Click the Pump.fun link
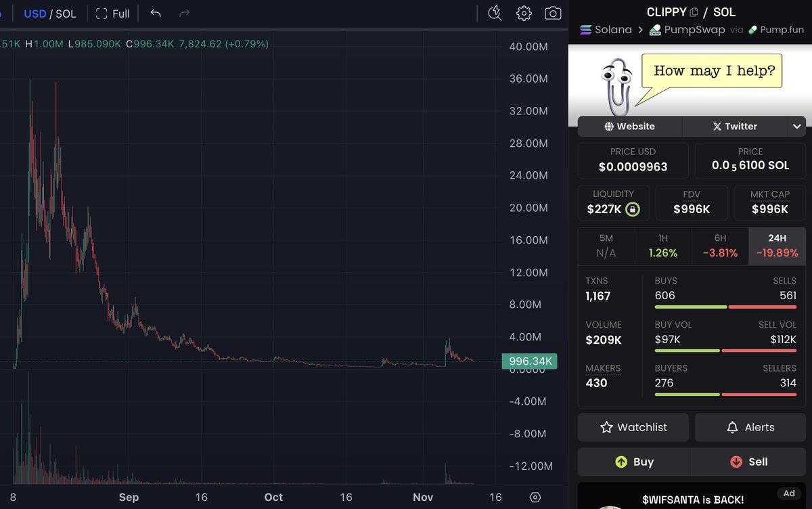 [x=775, y=30]
